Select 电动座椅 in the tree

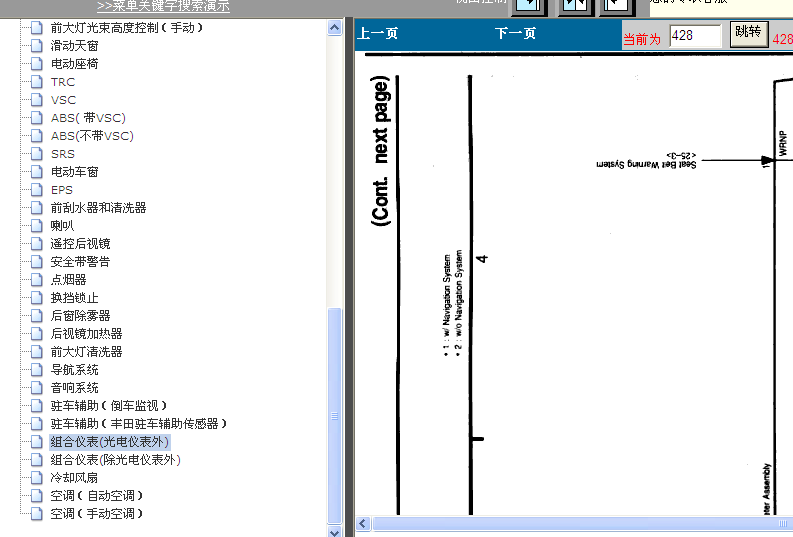[x=74, y=64]
